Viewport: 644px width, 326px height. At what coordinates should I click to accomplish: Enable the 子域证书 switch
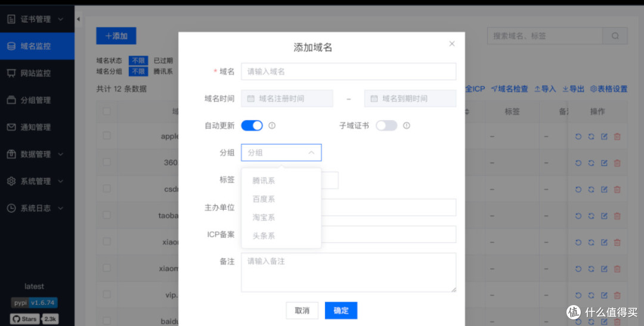point(386,126)
